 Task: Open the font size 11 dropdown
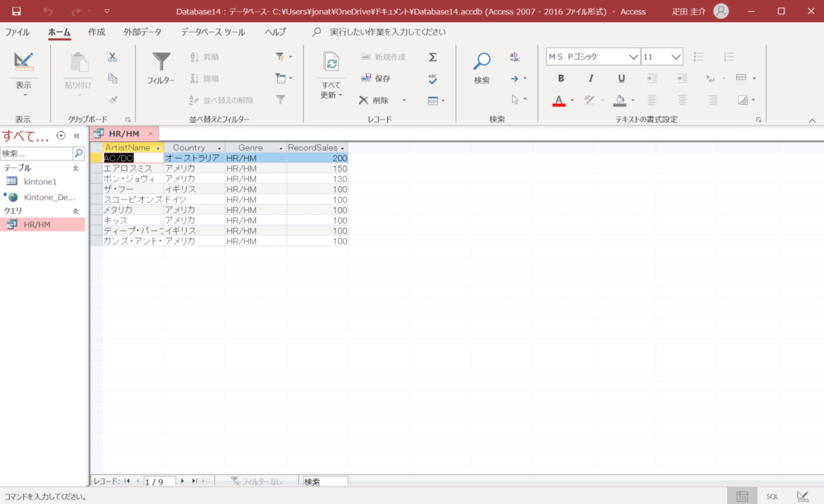point(676,57)
